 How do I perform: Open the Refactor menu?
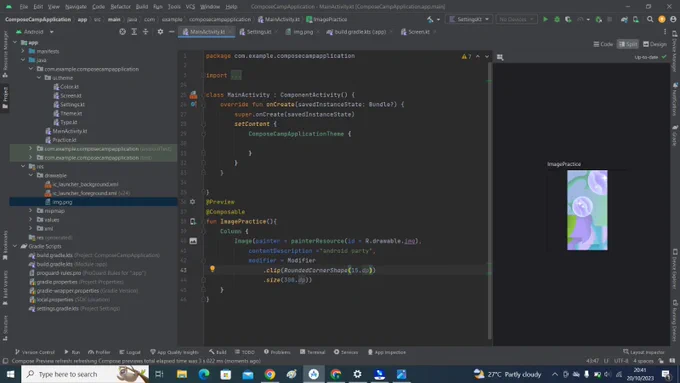pos(121,7)
